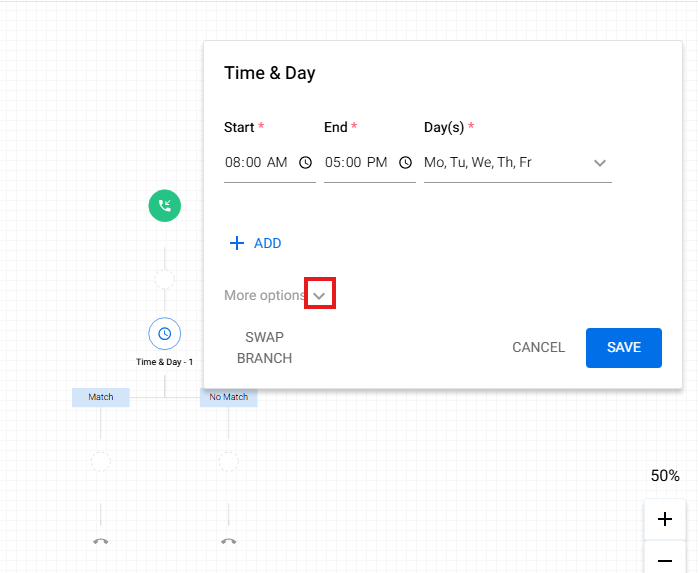The height and width of the screenshot is (573, 698).
Task: Select the No Match branch label
Action: [x=229, y=397]
